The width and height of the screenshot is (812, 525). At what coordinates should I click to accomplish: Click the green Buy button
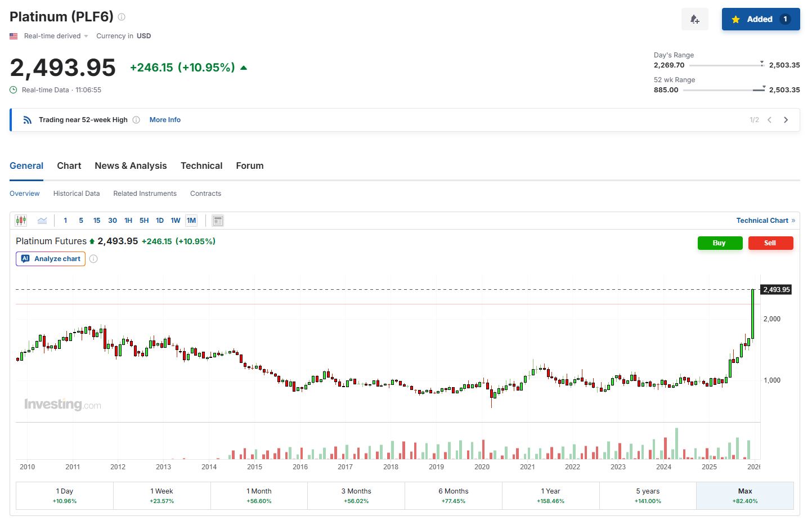(720, 243)
